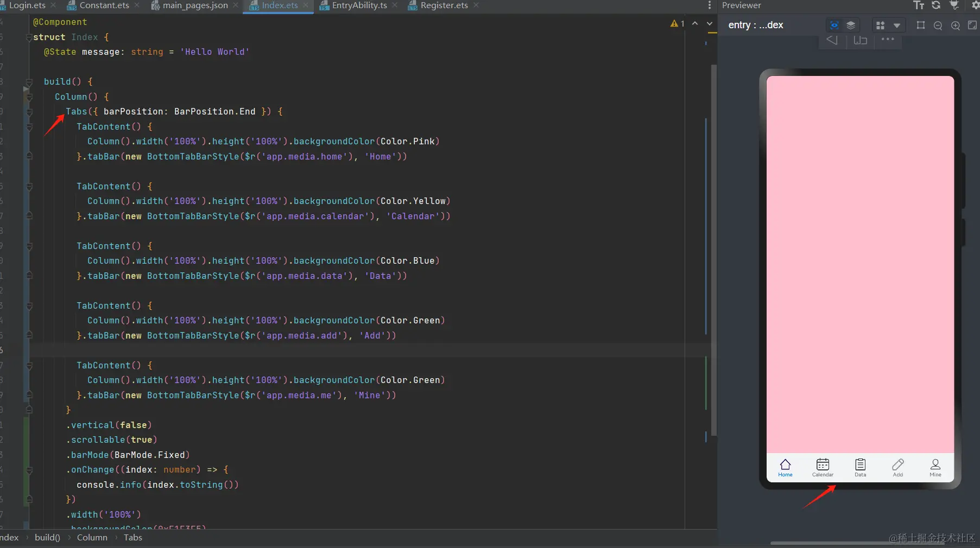980x548 pixels.
Task: Close the Register.ets tab
Action: pyautogui.click(x=476, y=5)
